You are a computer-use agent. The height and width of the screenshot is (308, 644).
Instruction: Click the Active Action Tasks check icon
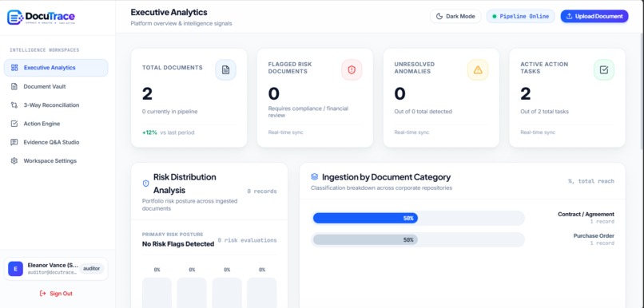tap(604, 69)
